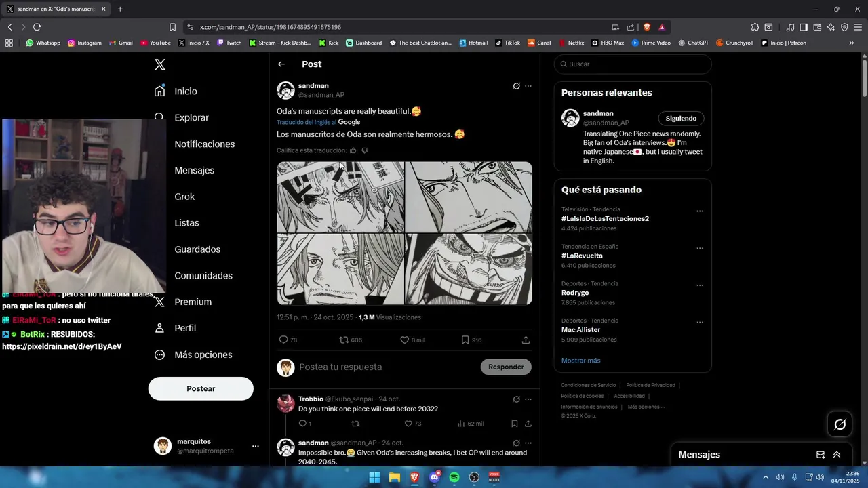The image size is (868, 488).
Task: Open Crunchyroll bookmark
Action: [734, 43]
